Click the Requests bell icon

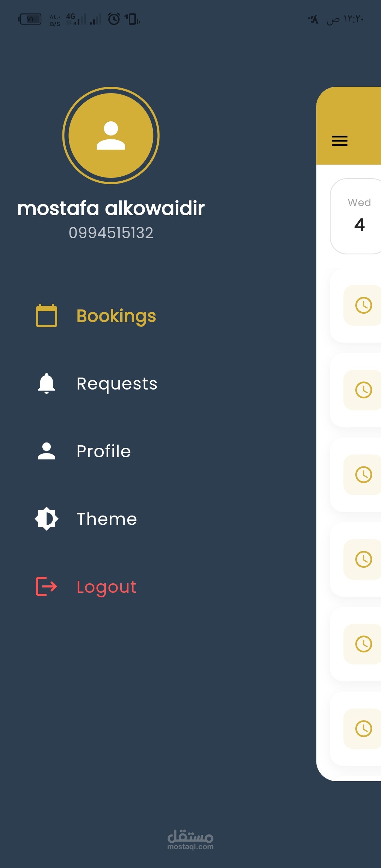tap(47, 383)
